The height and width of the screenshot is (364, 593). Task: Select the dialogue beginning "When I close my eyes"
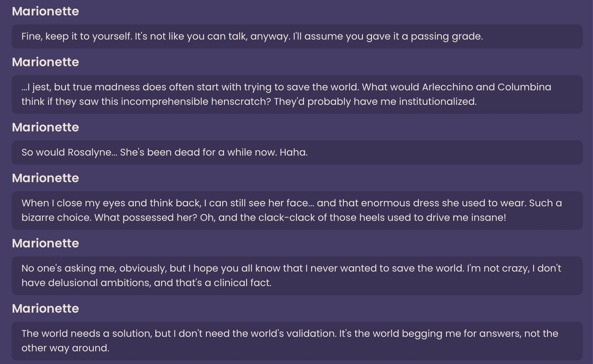(x=297, y=210)
